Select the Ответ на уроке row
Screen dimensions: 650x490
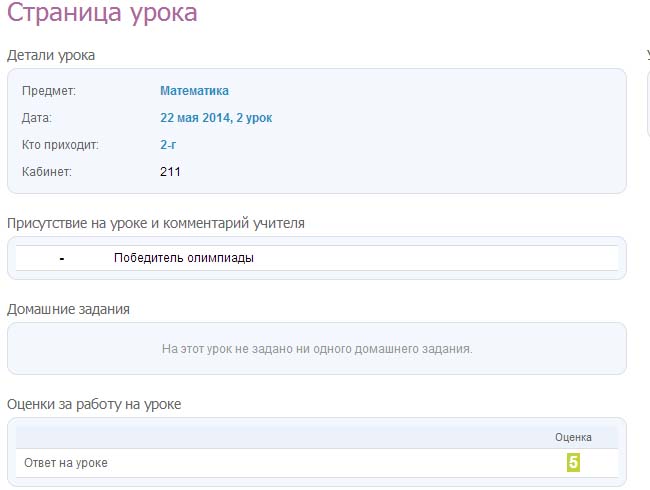tap(66, 463)
